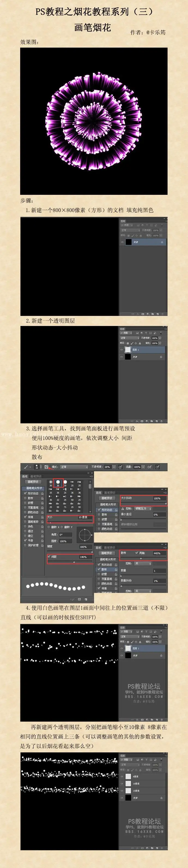
Task: Expand the 流量 flow slider arrow beside 100%
Action: 143,467
